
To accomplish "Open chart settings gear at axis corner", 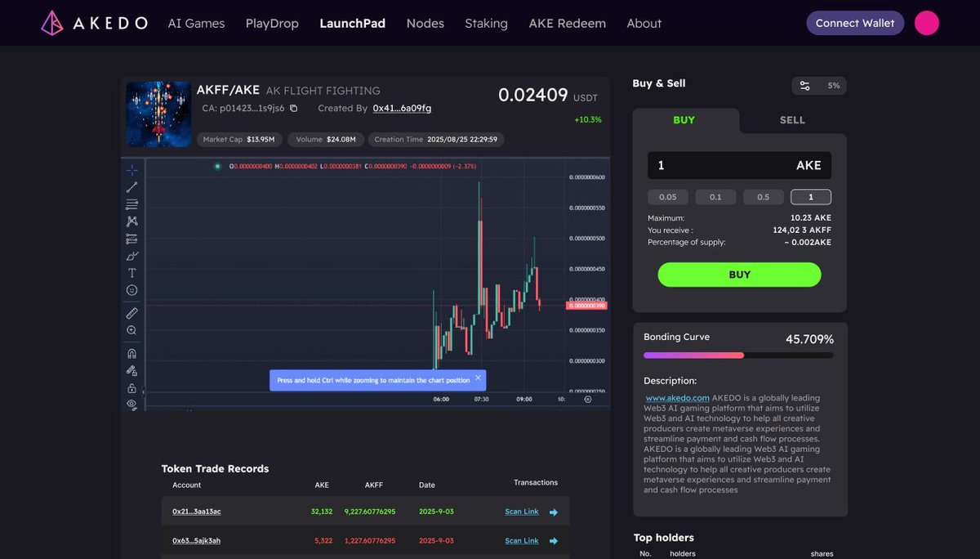I will pyautogui.click(x=588, y=399).
